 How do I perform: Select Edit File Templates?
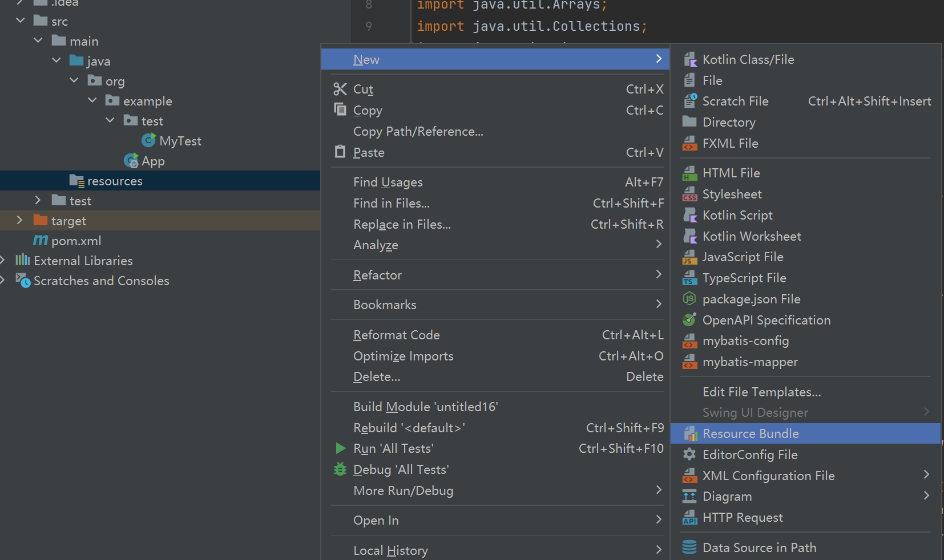point(762,392)
